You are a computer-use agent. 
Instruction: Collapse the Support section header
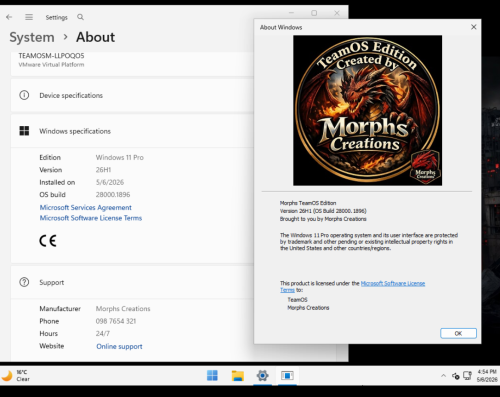[132, 282]
